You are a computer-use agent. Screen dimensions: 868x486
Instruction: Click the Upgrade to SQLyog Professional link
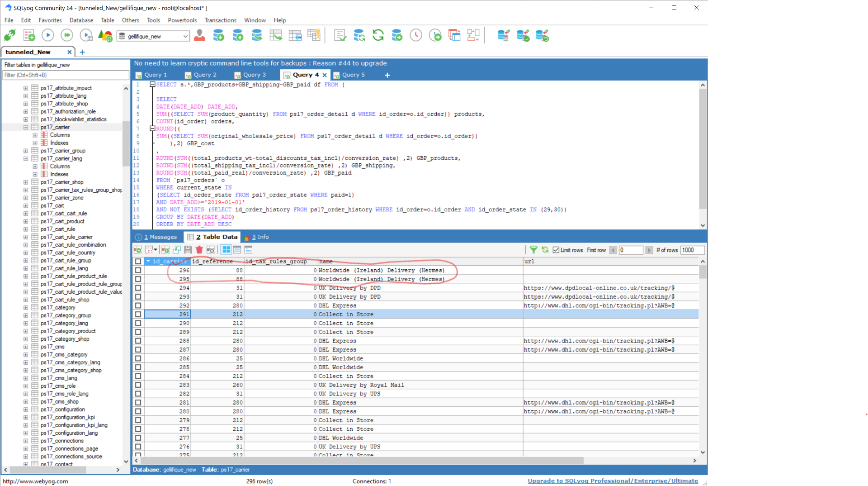(x=613, y=481)
